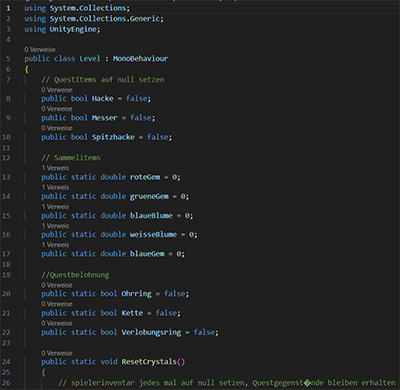The image size is (400, 390).
Task: Click the magenta opening brace on line 25
Action: click(x=43, y=372)
